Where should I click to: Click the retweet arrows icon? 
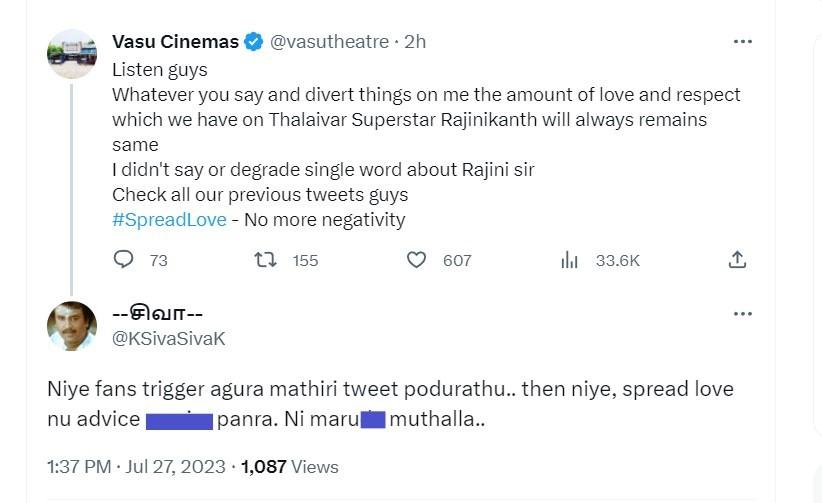pos(266,260)
